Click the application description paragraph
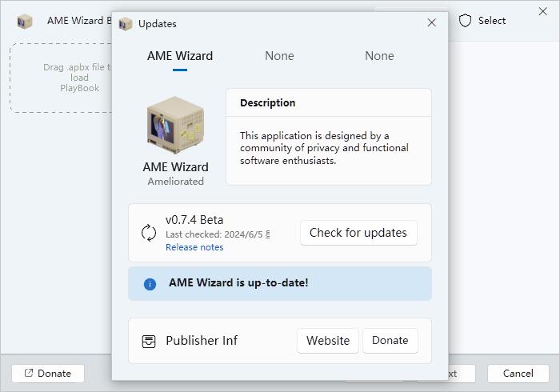 click(324, 148)
